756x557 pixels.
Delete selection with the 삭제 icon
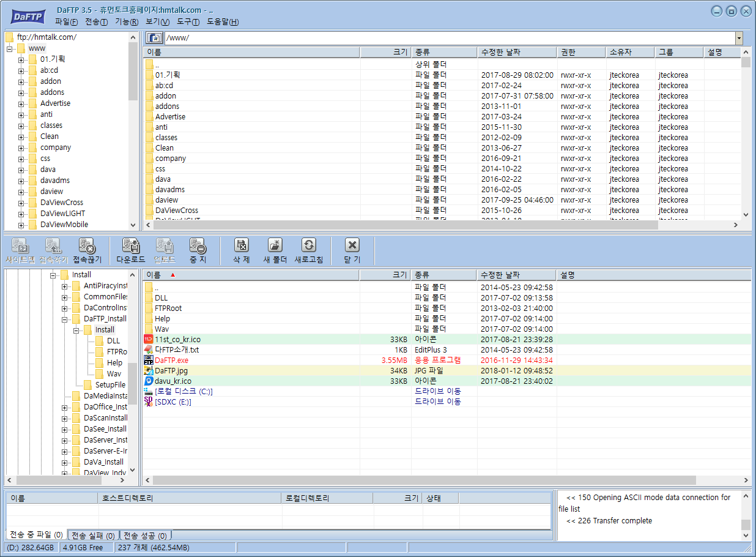[242, 245]
